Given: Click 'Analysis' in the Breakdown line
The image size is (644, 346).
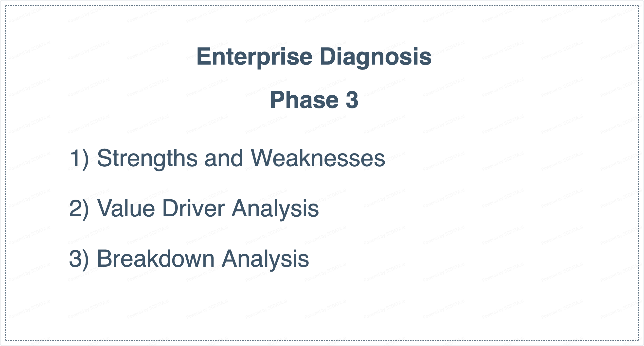Looking at the screenshot, I should pyautogui.click(x=265, y=259).
